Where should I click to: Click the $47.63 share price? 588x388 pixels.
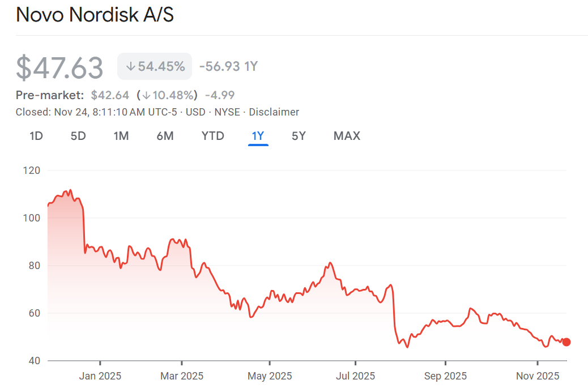(x=59, y=67)
